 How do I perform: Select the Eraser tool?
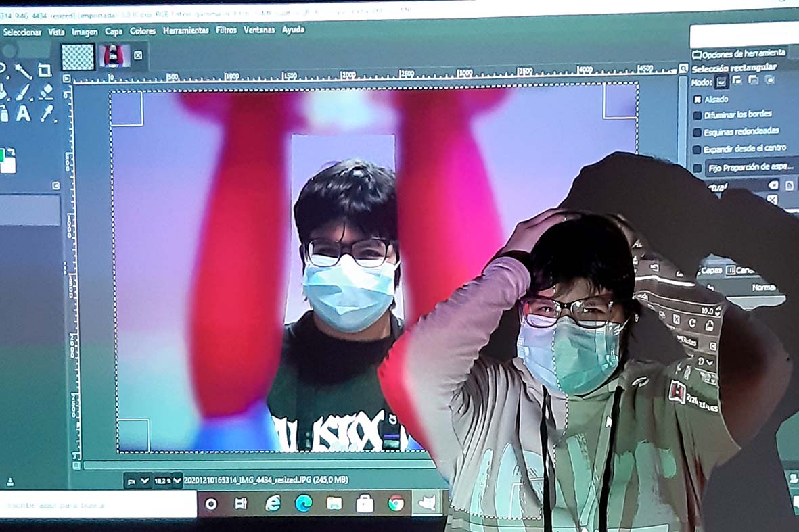(45, 92)
